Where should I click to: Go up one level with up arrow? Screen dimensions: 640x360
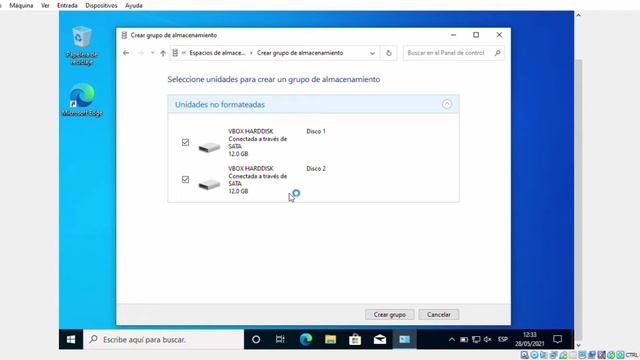point(163,53)
